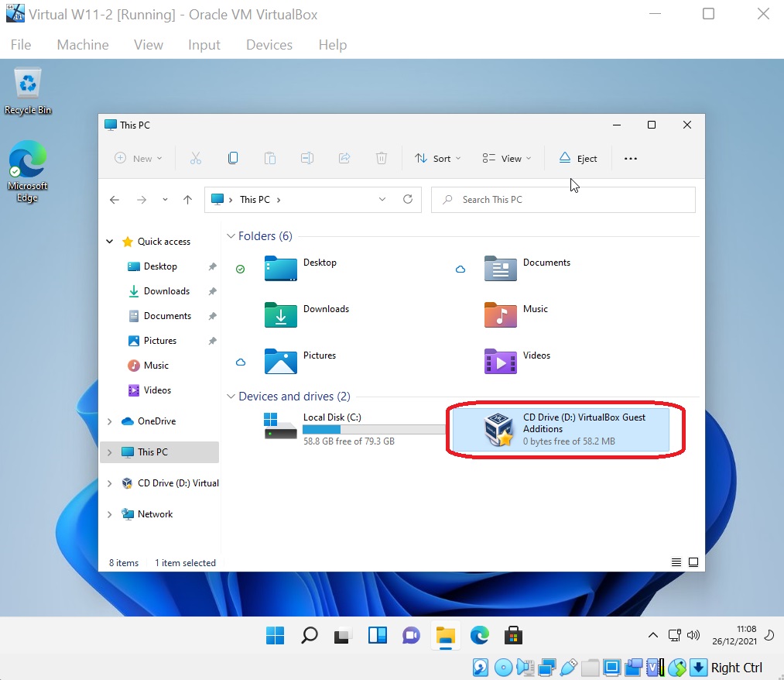Expand address bar history dropdown
The width and height of the screenshot is (784, 680).
[382, 199]
